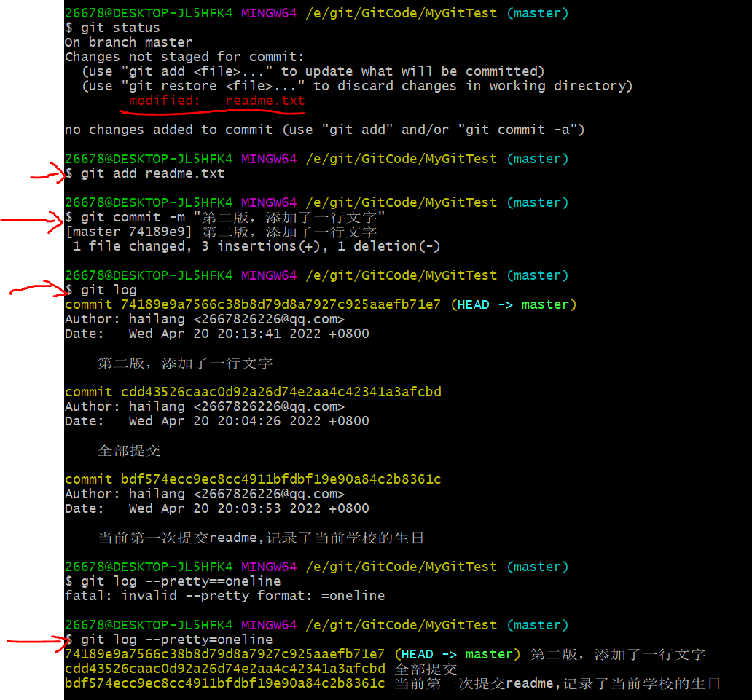Click the red 'modified: readme.txt' line

(x=216, y=101)
